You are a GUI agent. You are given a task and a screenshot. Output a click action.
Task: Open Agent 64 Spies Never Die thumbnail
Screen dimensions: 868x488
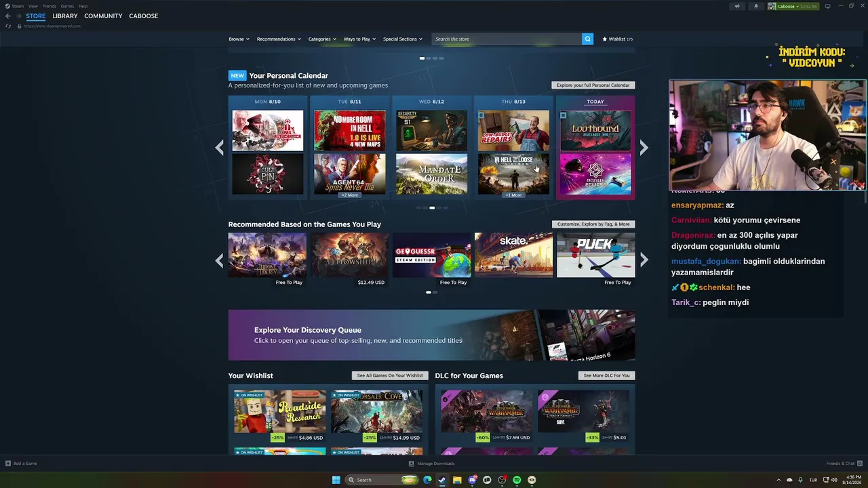[x=349, y=173]
